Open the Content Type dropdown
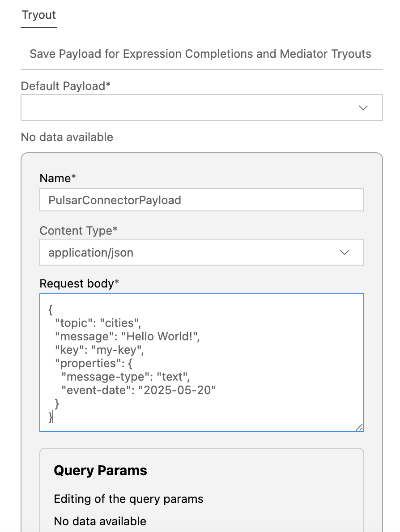The width and height of the screenshot is (400, 532). click(x=202, y=252)
